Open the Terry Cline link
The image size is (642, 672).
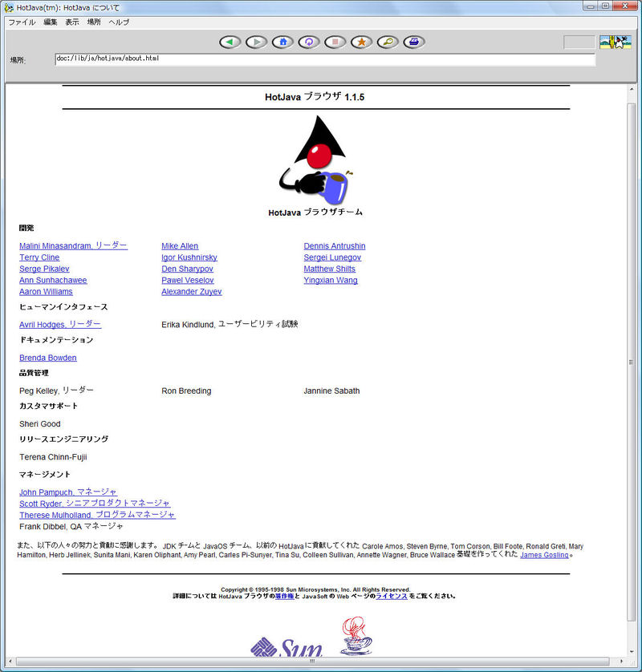point(39,257)
